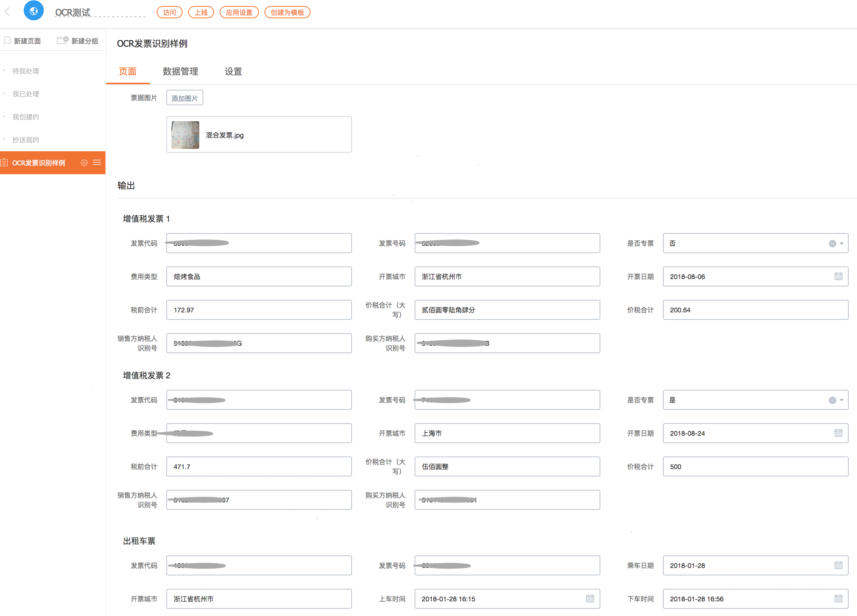This screenshot has width=857, height=616.
Task: Expand 是否专票 dropdown in 增值税发票 1
Action: tap(841, 244)
